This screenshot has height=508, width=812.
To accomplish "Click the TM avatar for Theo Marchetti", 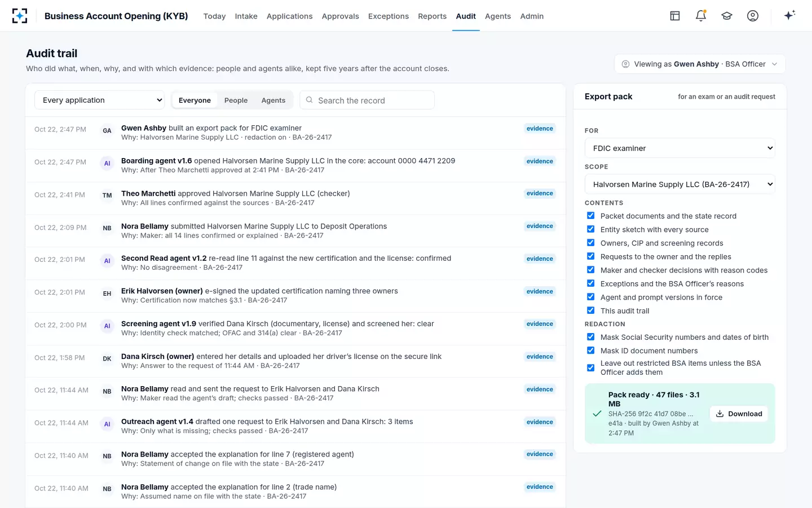I will click(x=107, y=195).
